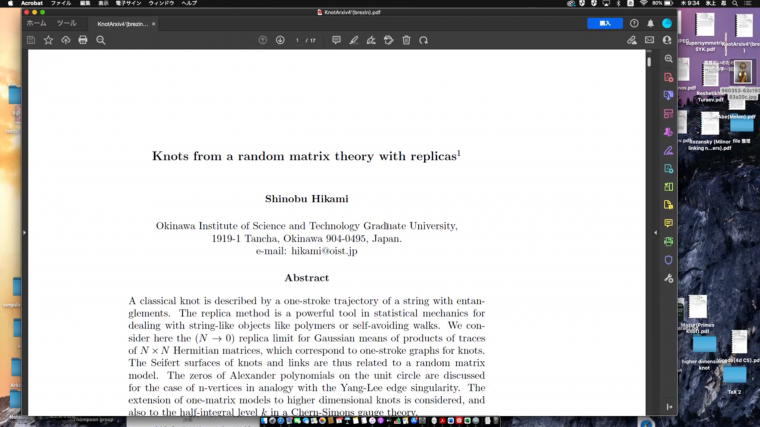Open the 編集 menu
The height and width of the screenshot is (427, 760).
[x=85, y=3]
